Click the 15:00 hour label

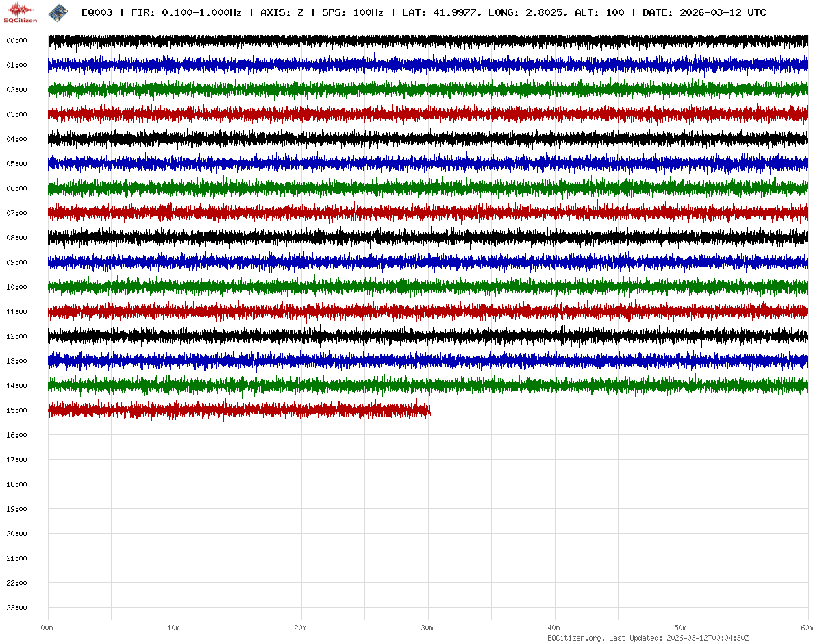click(16, 410)
